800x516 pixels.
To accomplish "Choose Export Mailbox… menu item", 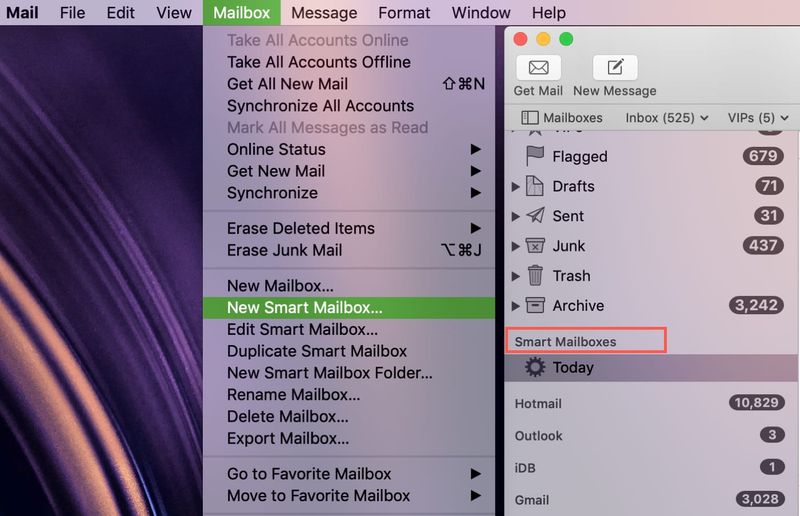I will pos(349,438).
